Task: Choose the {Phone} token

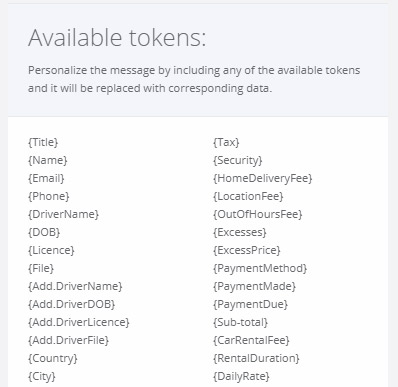Action: coord(49,196)
